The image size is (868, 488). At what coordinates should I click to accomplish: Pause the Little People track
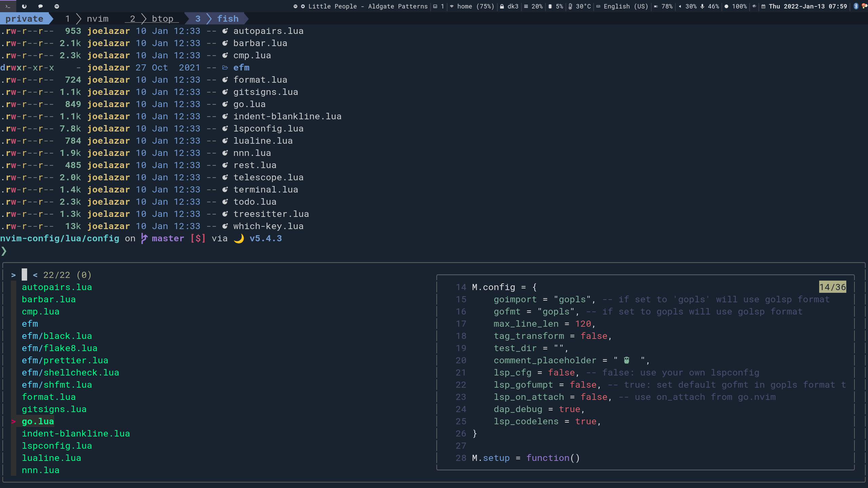pos(302,6)
